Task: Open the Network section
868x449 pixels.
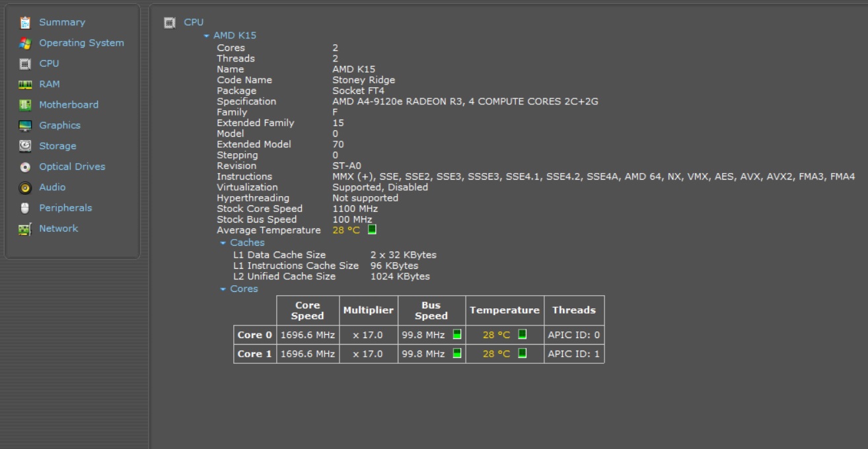Action: [58, 228]
